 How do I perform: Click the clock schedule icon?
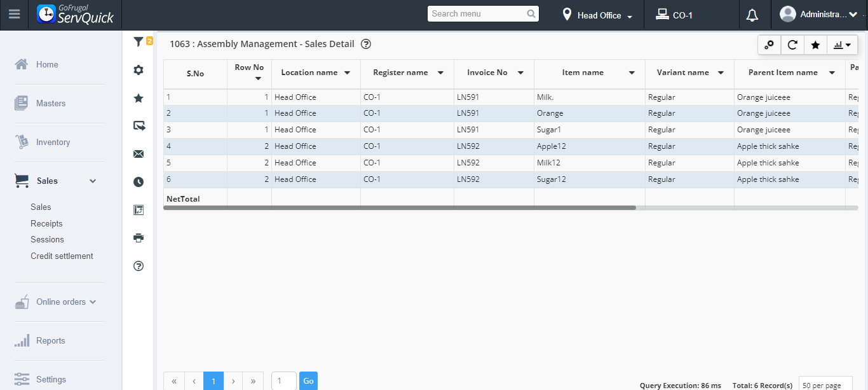[139, 182]
